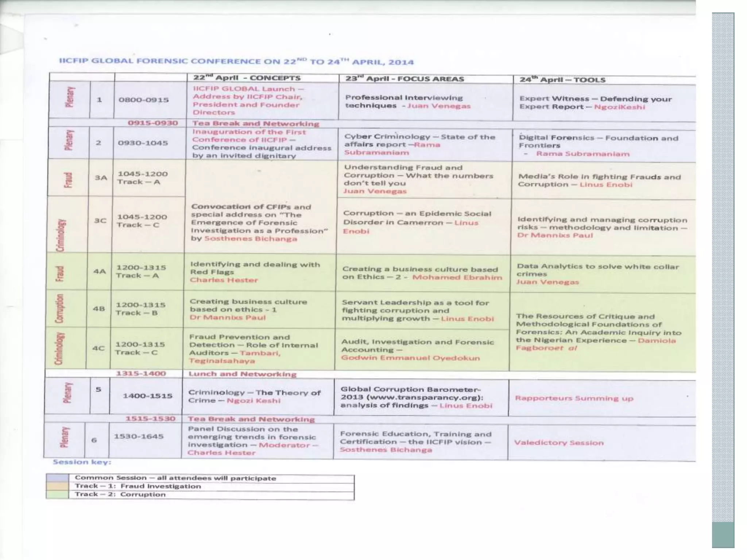Click the patterned vertical bar on right
747x560 pixels.
723,266
